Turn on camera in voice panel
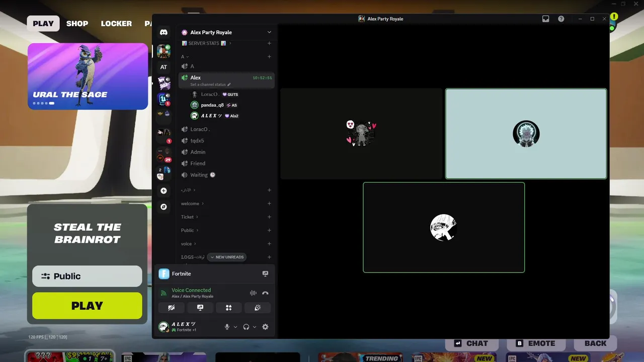Screen dimensions: 644x362 (x=172, y=308)
